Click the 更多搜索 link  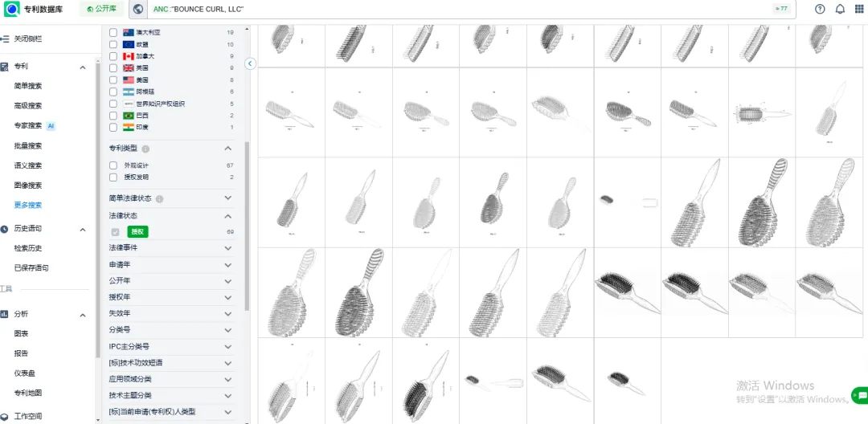28,205
